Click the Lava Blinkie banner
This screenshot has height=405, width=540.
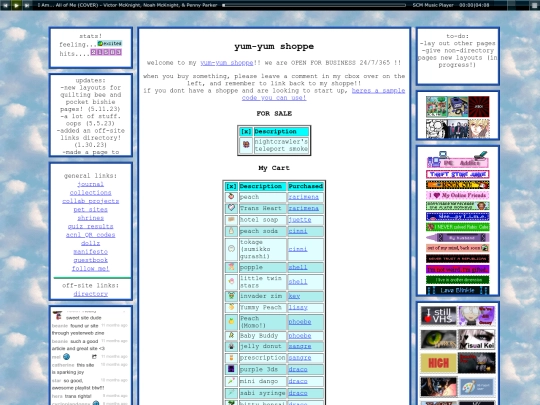[x=457, y=290]
